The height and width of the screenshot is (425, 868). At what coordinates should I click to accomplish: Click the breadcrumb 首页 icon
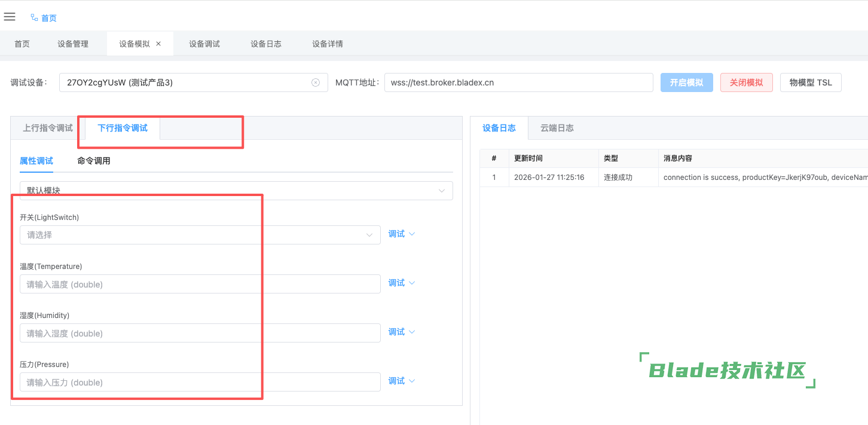(35, 18)
